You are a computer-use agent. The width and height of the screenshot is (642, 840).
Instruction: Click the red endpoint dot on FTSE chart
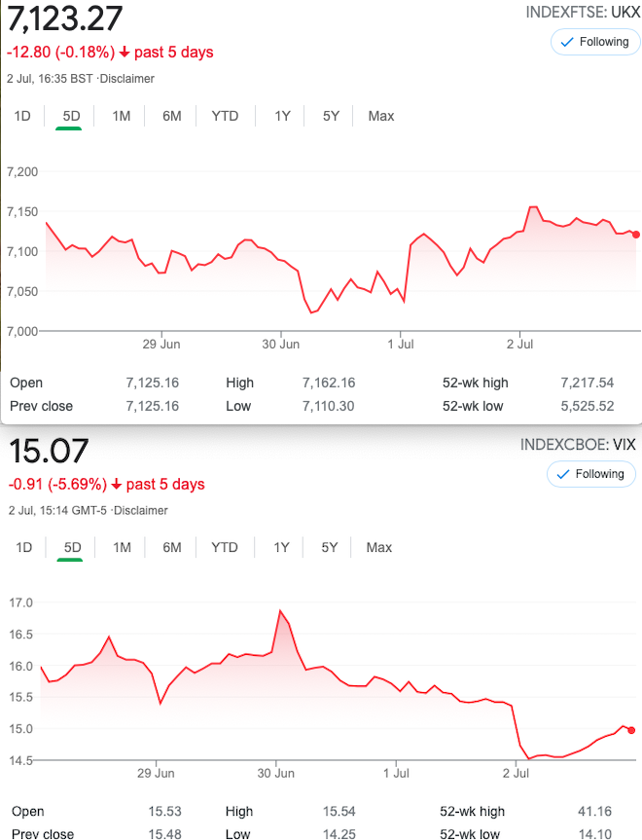coord(635,234)
